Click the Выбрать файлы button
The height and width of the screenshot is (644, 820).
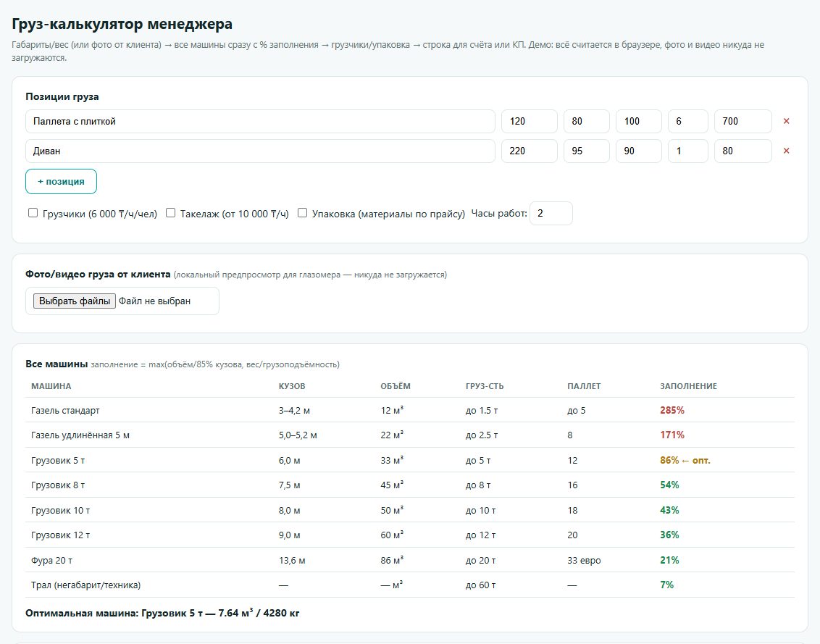75,301
